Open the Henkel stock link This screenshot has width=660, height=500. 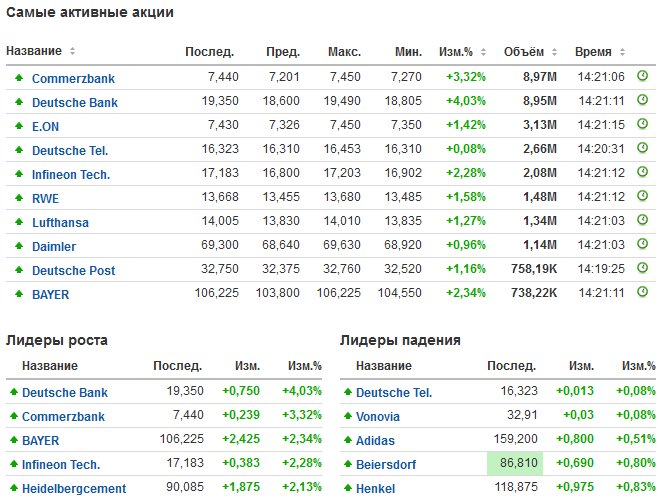click(x=375, y=488)
